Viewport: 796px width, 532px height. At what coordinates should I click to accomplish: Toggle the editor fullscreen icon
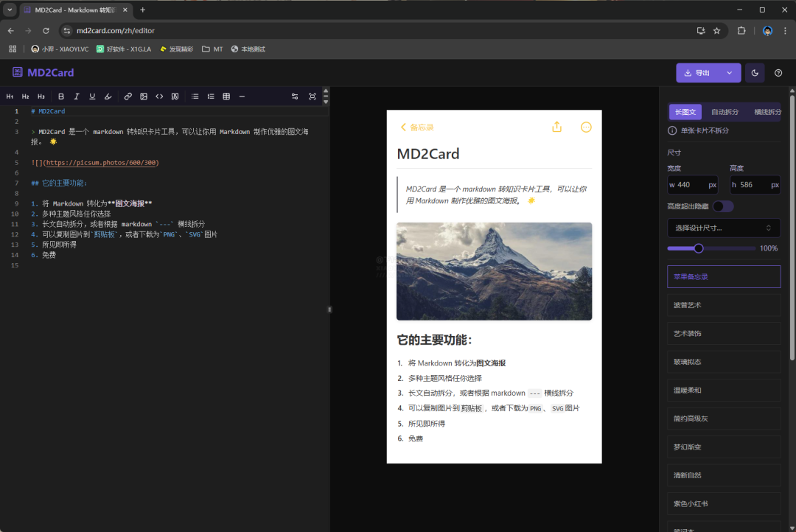[x=313, y=97]
